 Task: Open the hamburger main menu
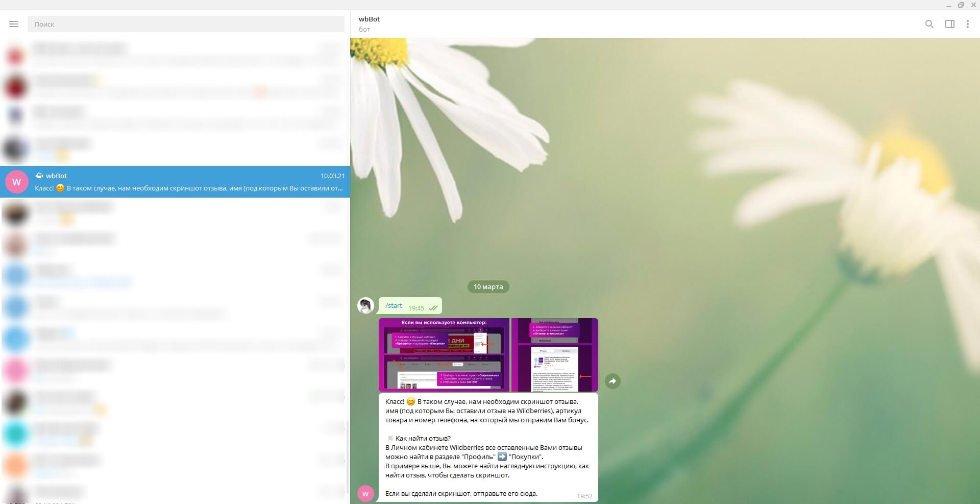click(14, 24)
